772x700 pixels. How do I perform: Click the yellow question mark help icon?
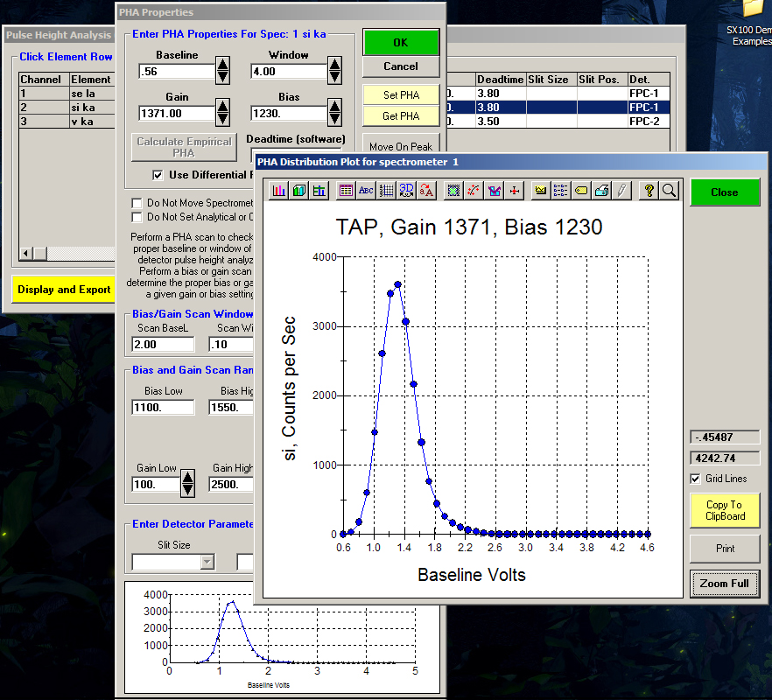[649, 190]
